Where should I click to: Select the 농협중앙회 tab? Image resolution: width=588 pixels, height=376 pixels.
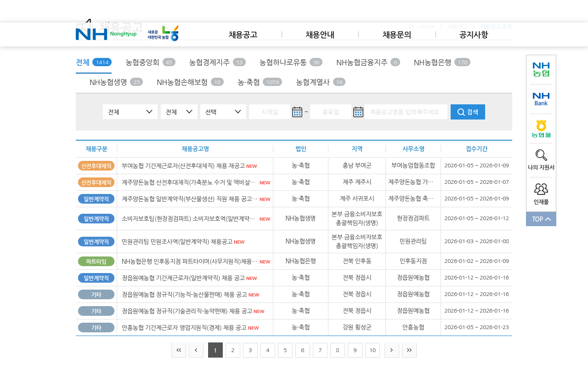[150, 63]
